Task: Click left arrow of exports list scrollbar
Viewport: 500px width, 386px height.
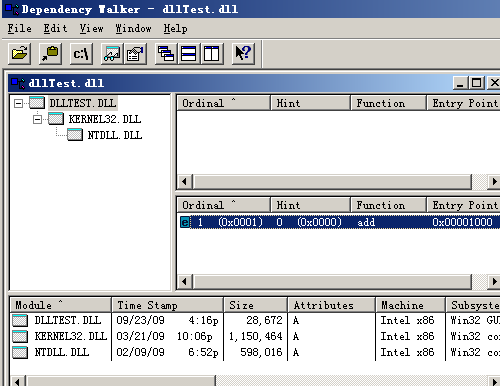Action: (x=185, y=282)
